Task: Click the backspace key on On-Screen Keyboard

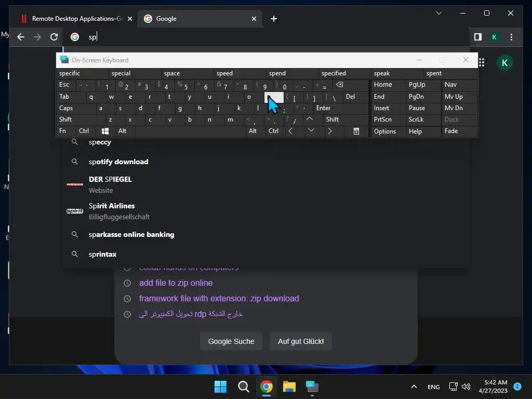Action: click(x=340, y=85)
